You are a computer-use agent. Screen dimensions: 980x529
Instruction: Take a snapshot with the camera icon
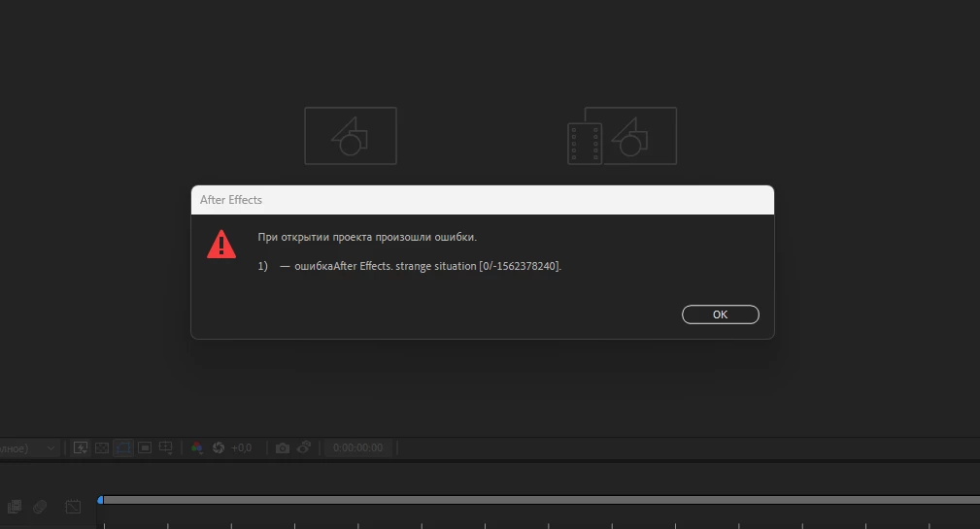tap(283, 447)
